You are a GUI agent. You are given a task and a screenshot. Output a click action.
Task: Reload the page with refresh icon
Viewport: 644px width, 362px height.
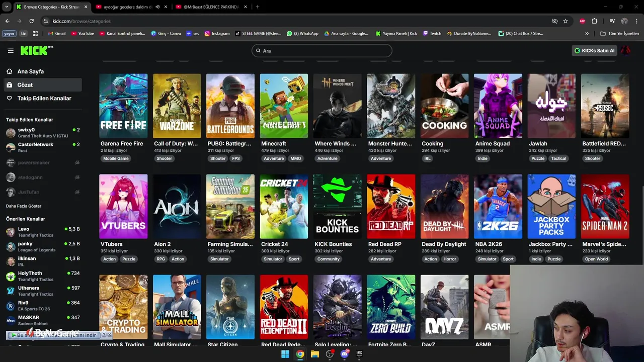pos(31,21)
